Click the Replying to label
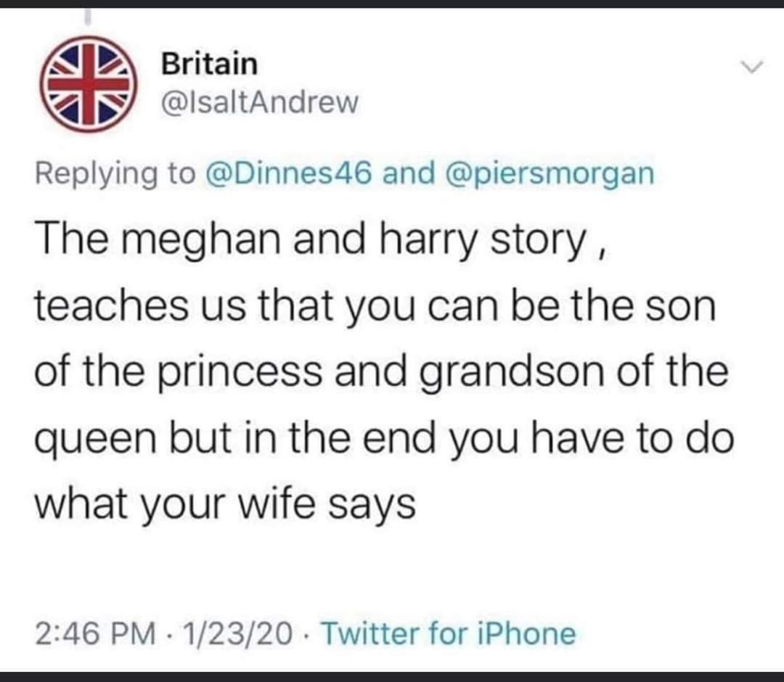Screen dimensions: 784x682 (x=115, y=174)
